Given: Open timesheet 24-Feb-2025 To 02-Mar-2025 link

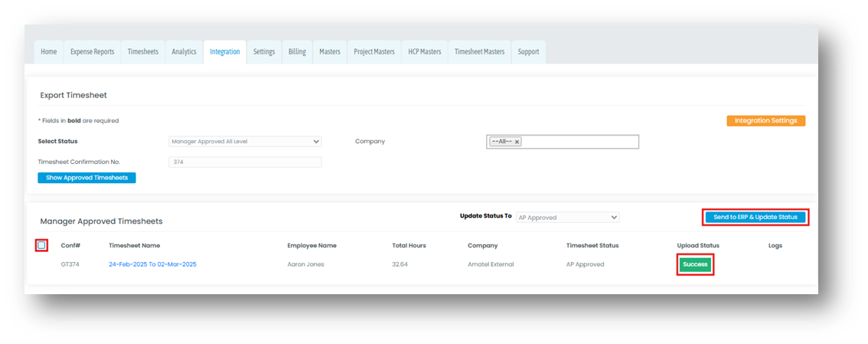Looking at the screenshot, I should click(153, 264).
